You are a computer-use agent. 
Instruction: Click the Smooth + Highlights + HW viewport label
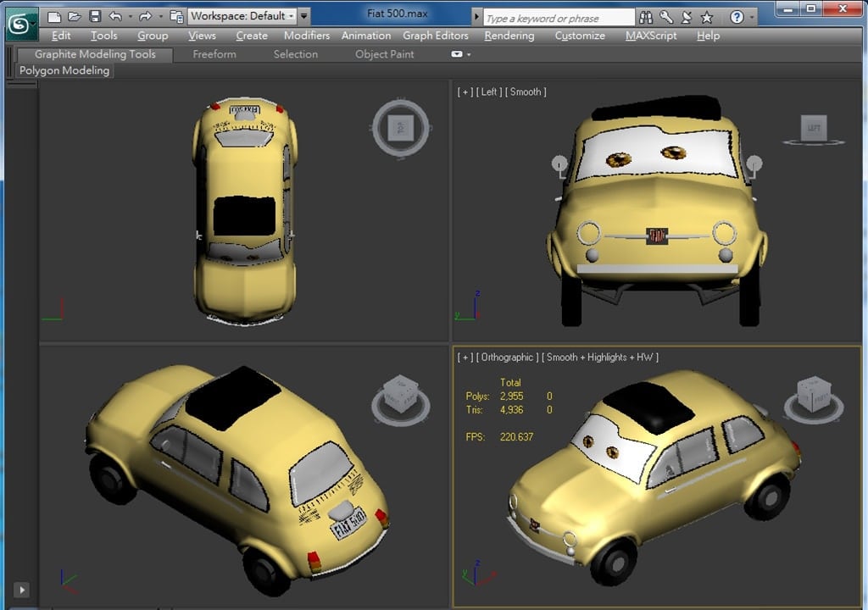click(602, 358)
